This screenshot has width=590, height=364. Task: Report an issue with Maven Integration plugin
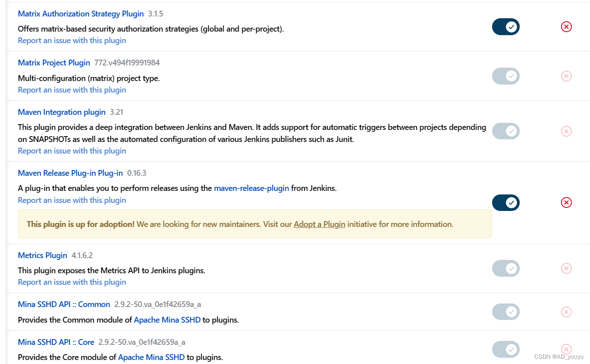(72, 151)
